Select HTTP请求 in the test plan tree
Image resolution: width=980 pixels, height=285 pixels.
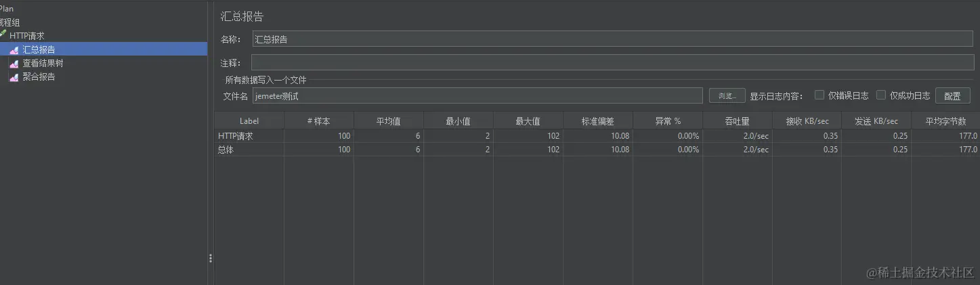tap(27, 36)
